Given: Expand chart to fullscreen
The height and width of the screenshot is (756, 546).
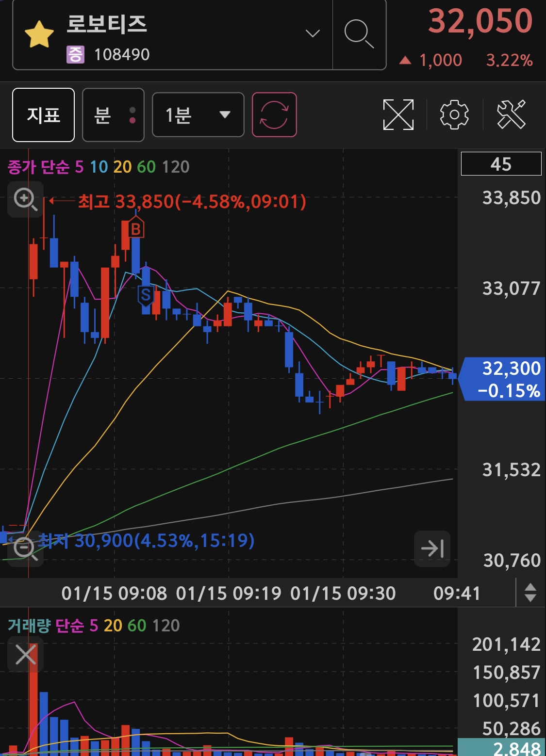Looking at the screenshot, I should pyautogui.click(x=398, y=115).
